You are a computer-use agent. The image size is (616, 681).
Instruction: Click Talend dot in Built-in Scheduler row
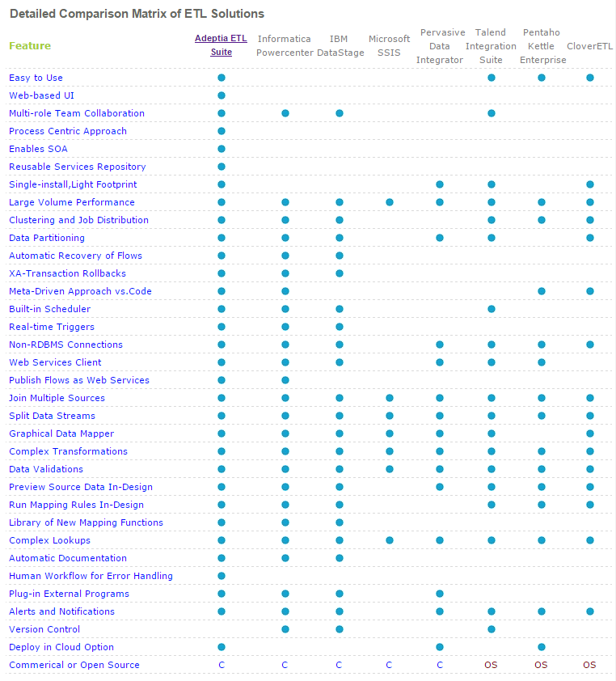(492, 309)
